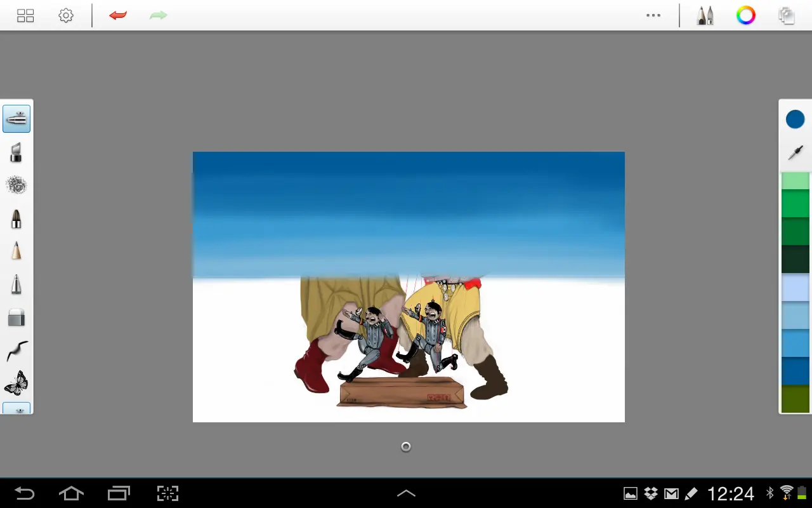
Task: Go back with the Android back button
Action: click(25, 493)
